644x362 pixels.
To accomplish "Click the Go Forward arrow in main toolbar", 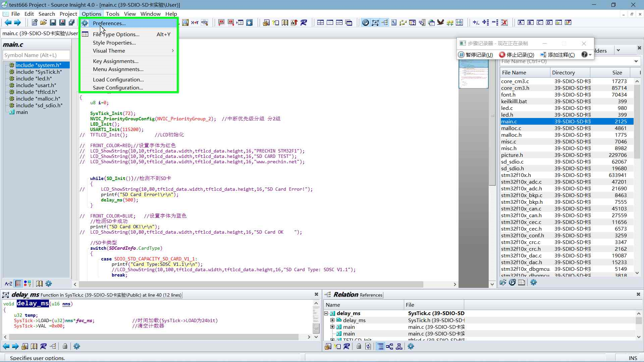I will pyautogui.click(x=17, y=22).
